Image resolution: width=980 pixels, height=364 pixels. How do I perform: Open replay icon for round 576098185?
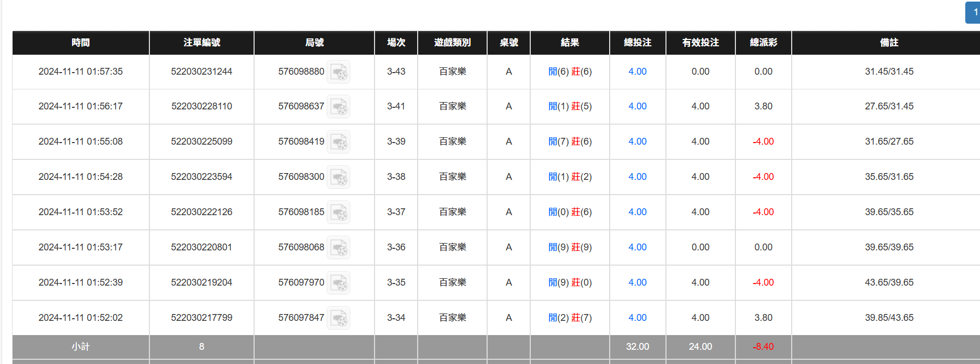coord(338,213)
